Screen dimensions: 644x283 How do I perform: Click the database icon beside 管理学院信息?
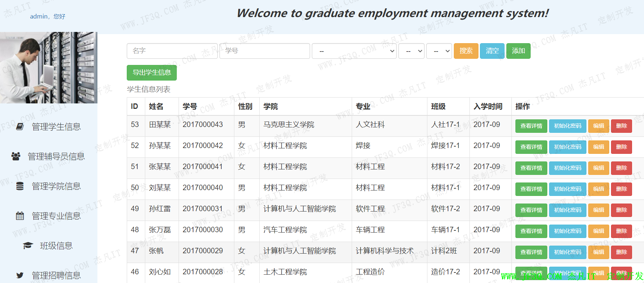point(20,186)
